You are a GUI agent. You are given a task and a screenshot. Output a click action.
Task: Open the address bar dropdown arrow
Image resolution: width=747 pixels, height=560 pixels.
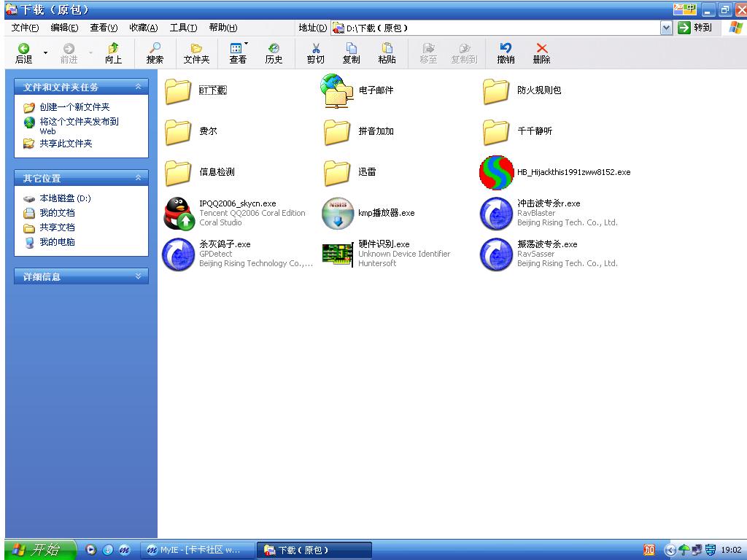[666, 28]
